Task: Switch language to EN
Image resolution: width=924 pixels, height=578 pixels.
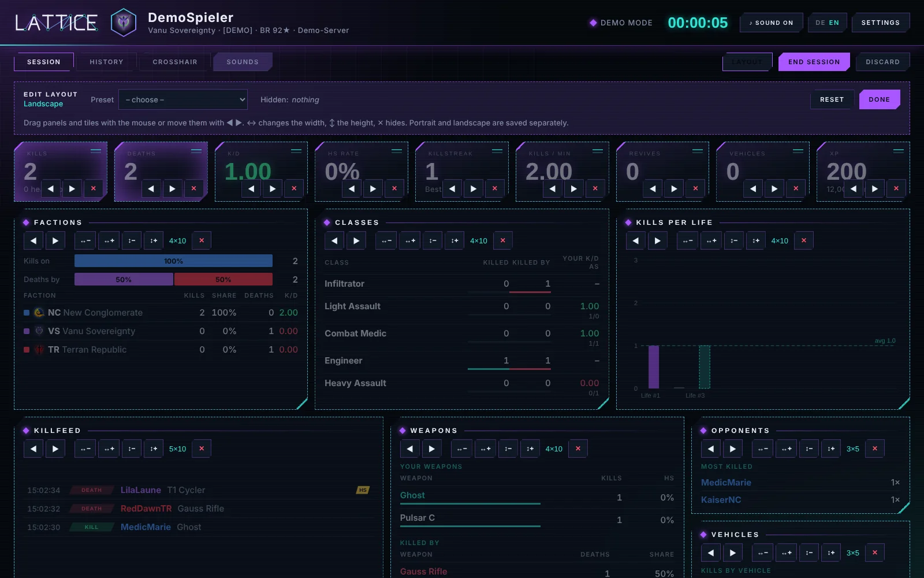Action: [x=834, y=23]
